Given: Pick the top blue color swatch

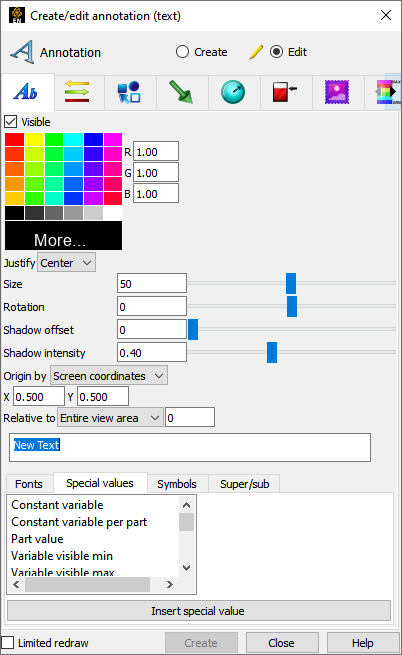Looking at the screenshot, I should [93, 140].
